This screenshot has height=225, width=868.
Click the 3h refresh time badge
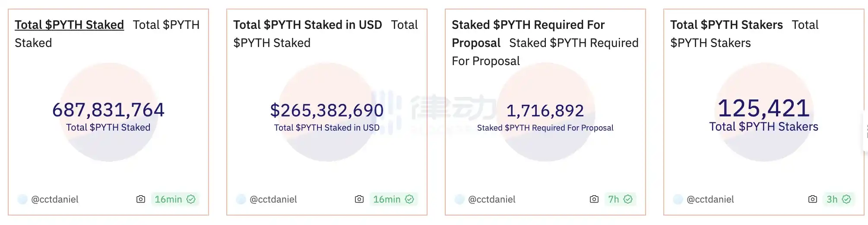[832, 200]
